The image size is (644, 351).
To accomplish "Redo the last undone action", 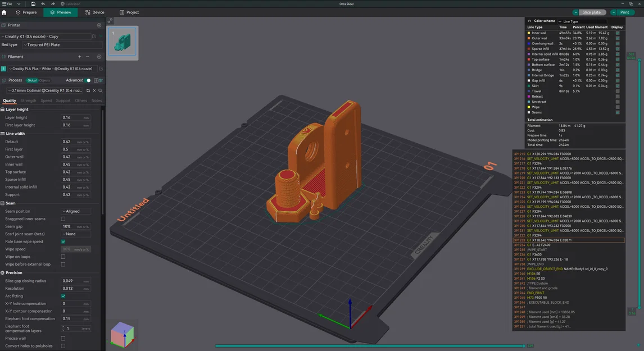I will click(53, 4).
